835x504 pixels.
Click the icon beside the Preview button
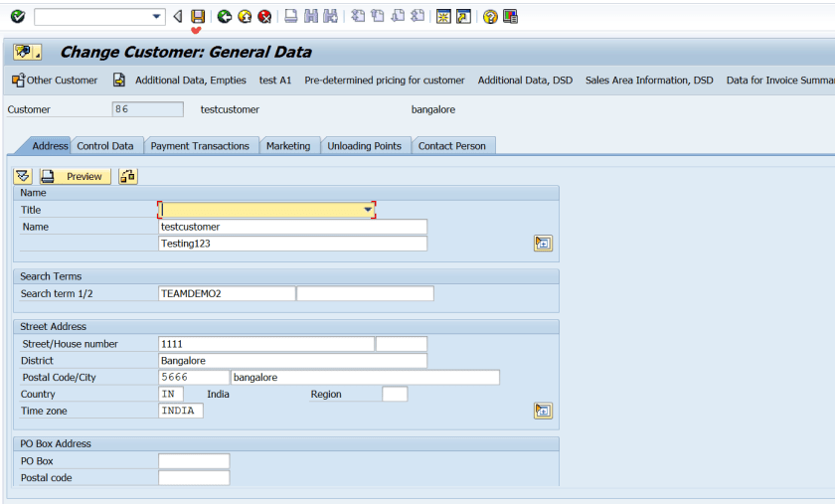pyautogui.click(x=128, y=176)
